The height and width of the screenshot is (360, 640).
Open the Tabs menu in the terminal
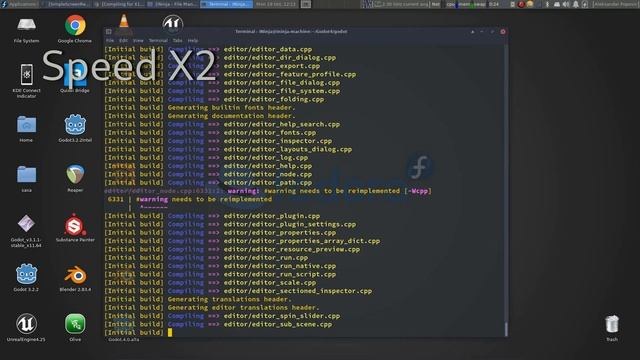[x=177, y=40]
